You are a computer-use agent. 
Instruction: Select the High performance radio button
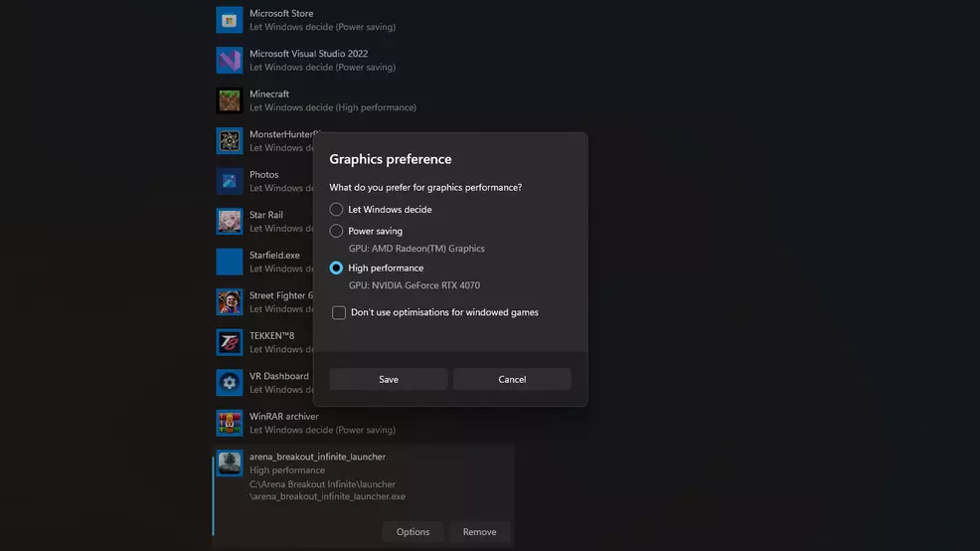[x=336, y=268]
